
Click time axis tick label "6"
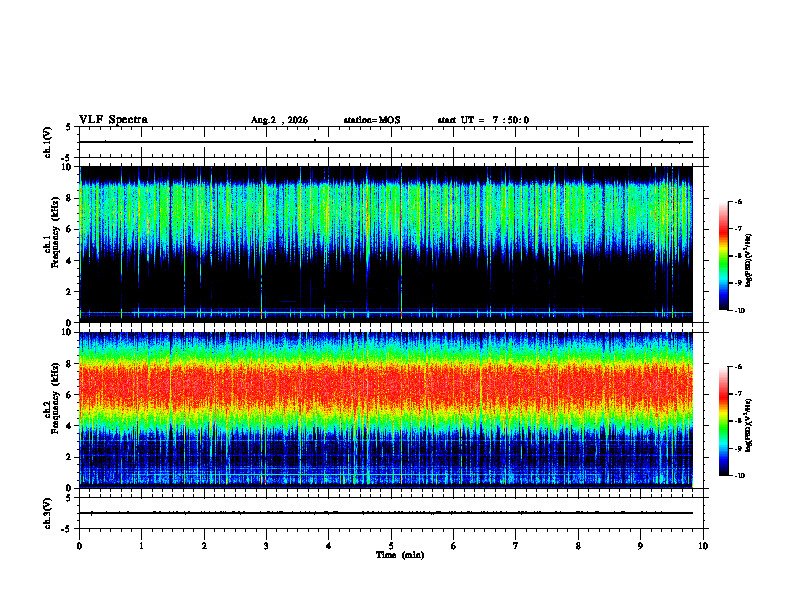tap(454, 546)
